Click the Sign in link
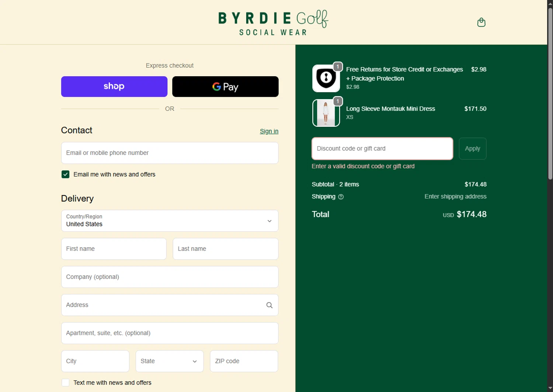The height and width of the screenshot is (392, 553). (x=269, y=131)
